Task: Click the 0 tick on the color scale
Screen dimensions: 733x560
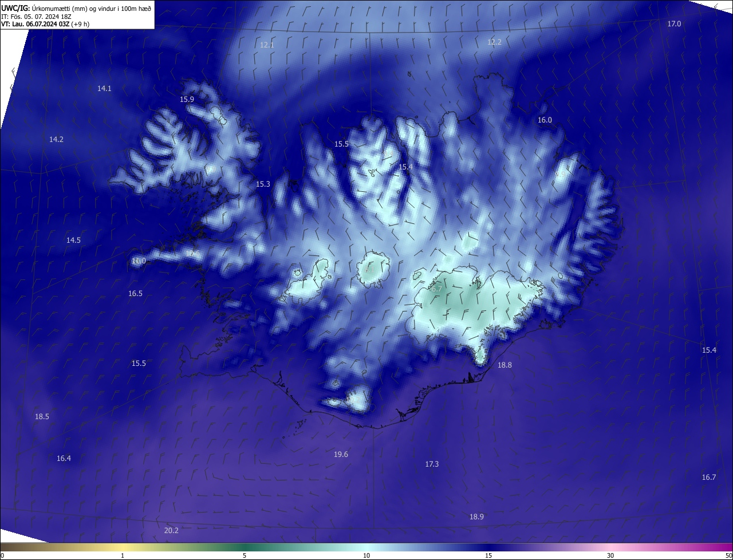Action: [x=2, y=555]
